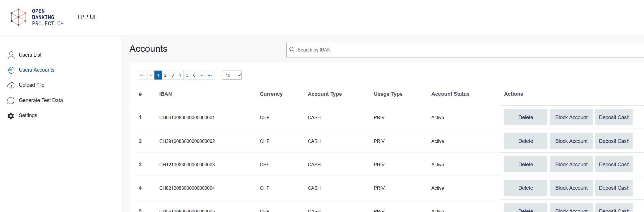The image size is (644, 212).
Task: Go to page 2 of accounts
Action: (x=165, y=75)
